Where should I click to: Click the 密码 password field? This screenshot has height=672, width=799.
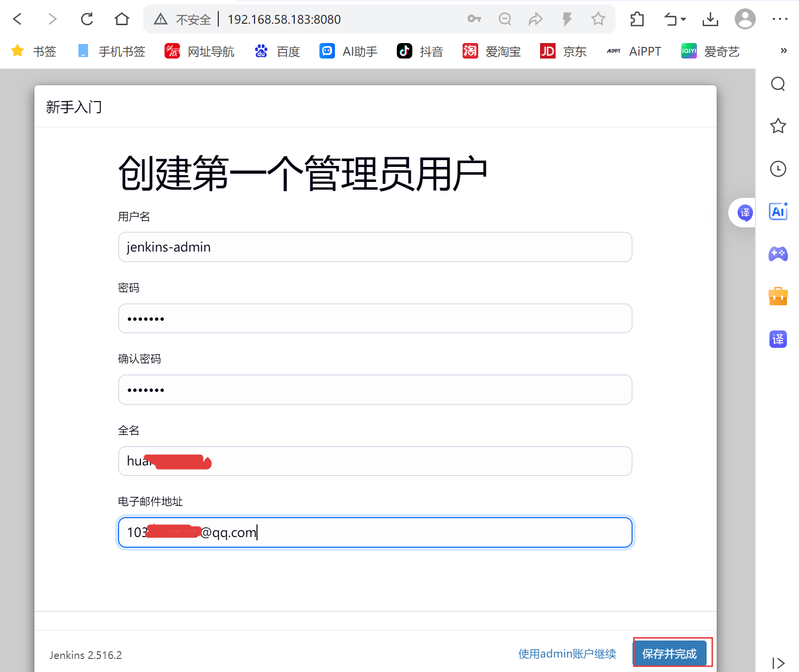[x=375, y=318]
